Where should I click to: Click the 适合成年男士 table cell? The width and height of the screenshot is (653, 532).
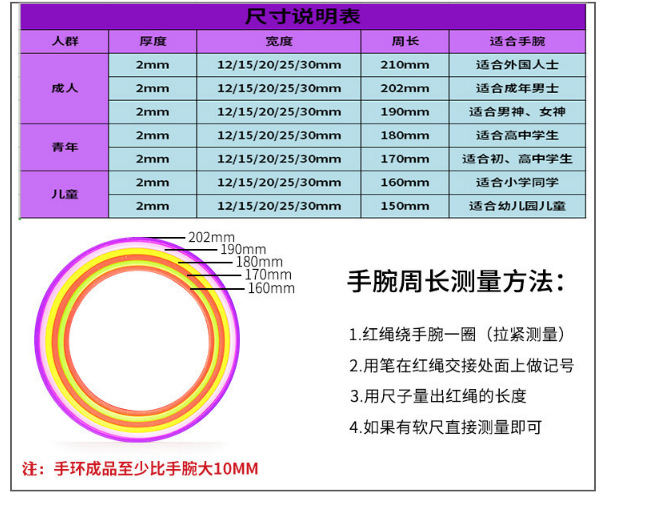(516, 88)
